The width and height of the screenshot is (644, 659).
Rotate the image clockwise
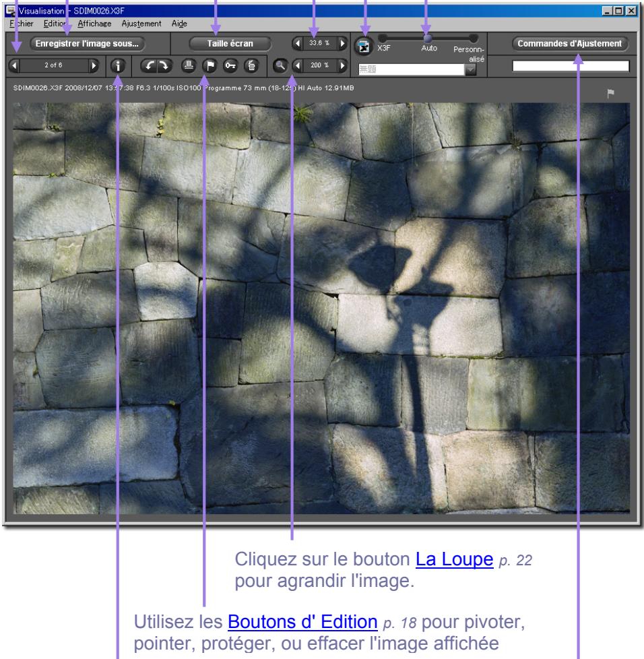pyautogui.click(x=164, y=65)
